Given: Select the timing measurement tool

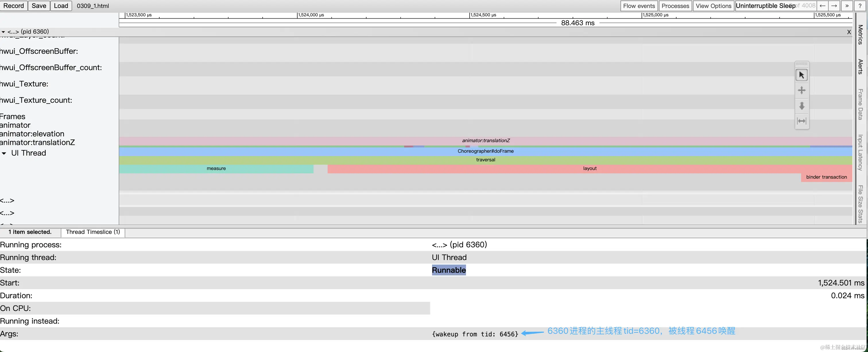Looking at the screenshot, I should [802, 121].
